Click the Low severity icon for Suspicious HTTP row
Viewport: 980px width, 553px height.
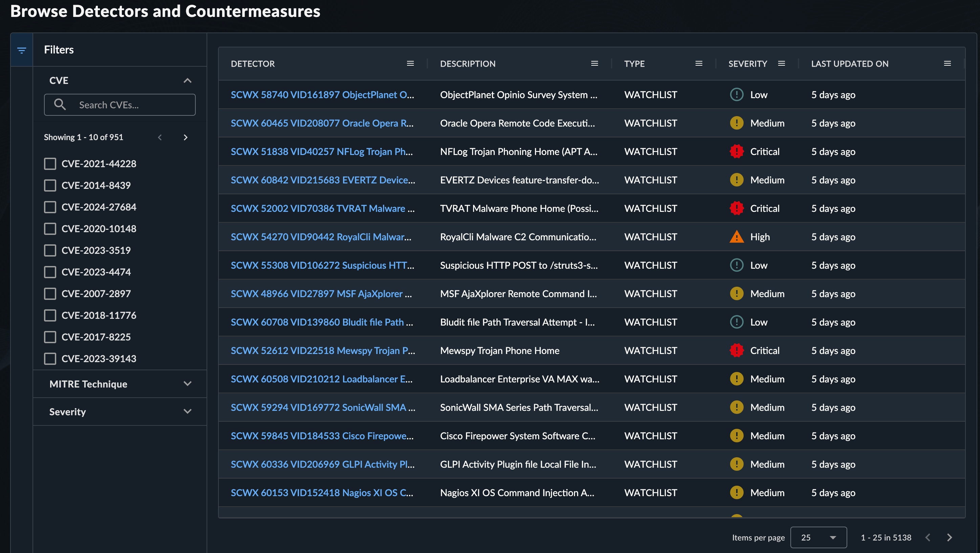(737, 265)
